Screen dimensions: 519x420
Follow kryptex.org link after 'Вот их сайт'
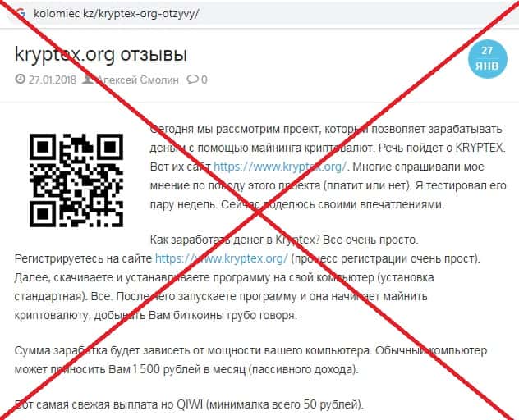[280, 167]
